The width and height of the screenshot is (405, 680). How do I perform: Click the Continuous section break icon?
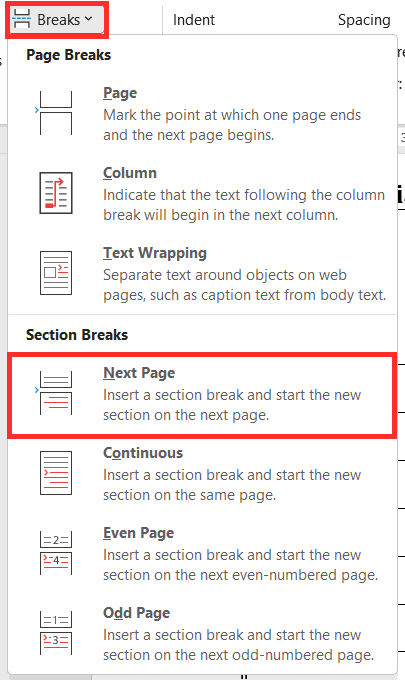click(56, 473)
